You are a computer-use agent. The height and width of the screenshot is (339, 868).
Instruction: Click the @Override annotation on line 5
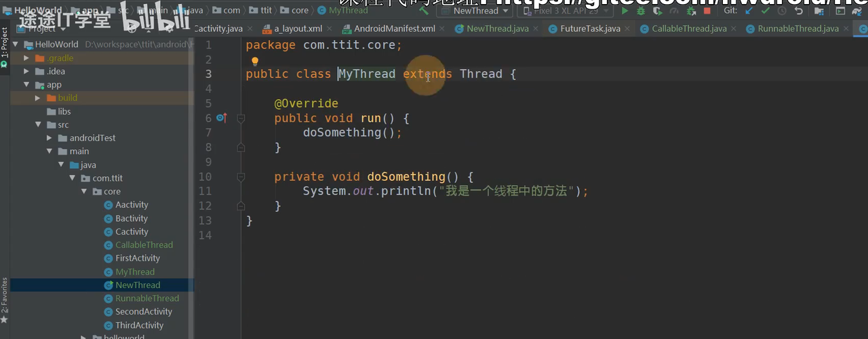306,103
